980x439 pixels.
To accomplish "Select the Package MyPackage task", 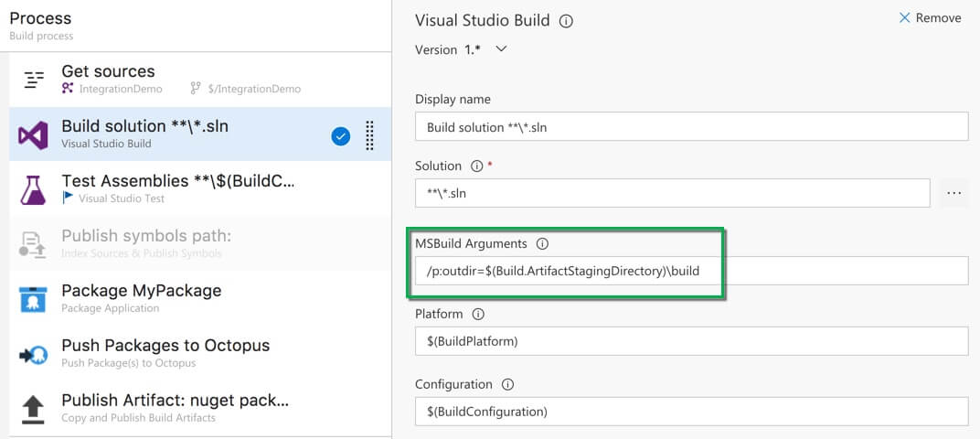I will click(200, 299).
